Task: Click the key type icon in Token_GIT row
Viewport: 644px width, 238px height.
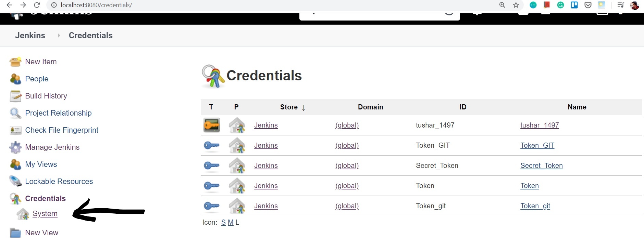Action: tap(212, 146)
